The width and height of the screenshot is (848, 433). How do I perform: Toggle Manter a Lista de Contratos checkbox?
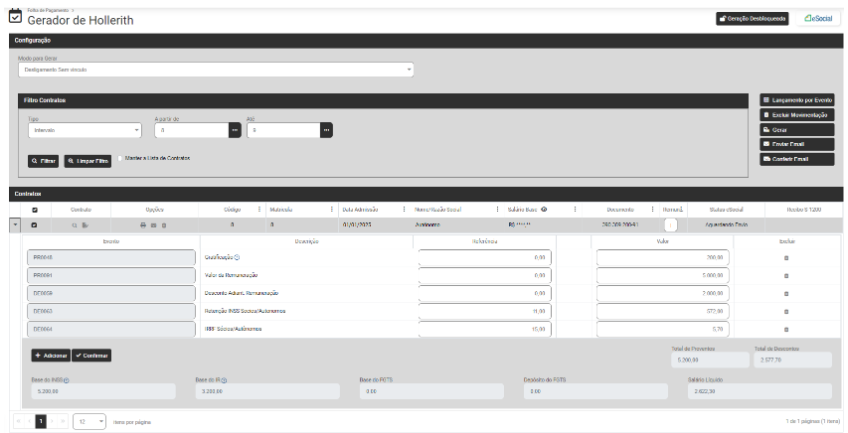click(x=120, y=158)
